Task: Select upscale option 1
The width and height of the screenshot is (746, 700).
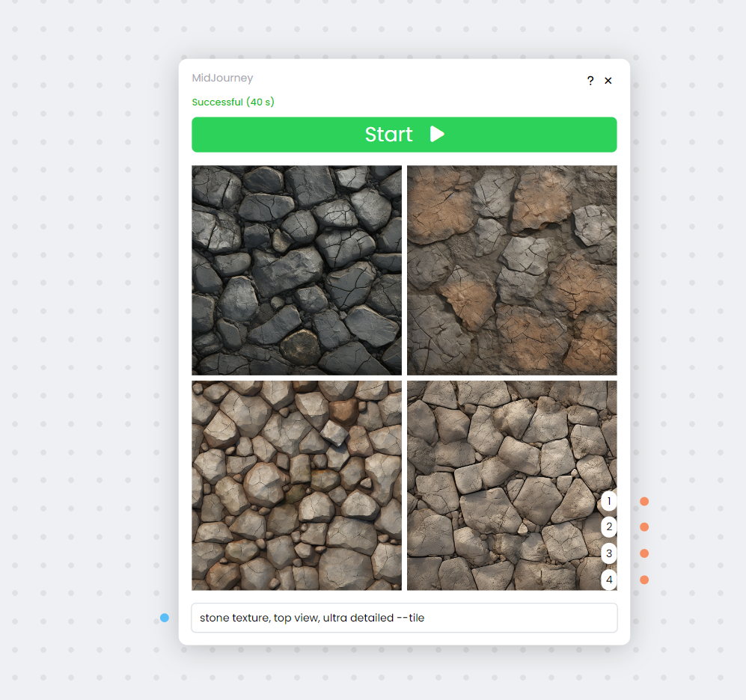Action: [609, 501]
